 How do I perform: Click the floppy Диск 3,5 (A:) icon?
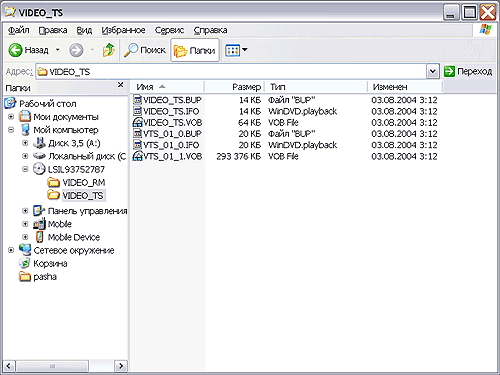(39, 143)
